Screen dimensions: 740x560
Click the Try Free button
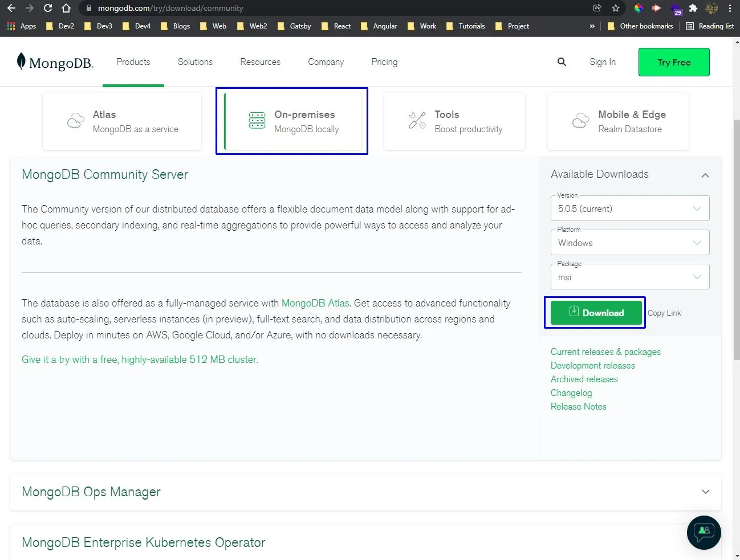pyautogui.click(x=674, y=62)
